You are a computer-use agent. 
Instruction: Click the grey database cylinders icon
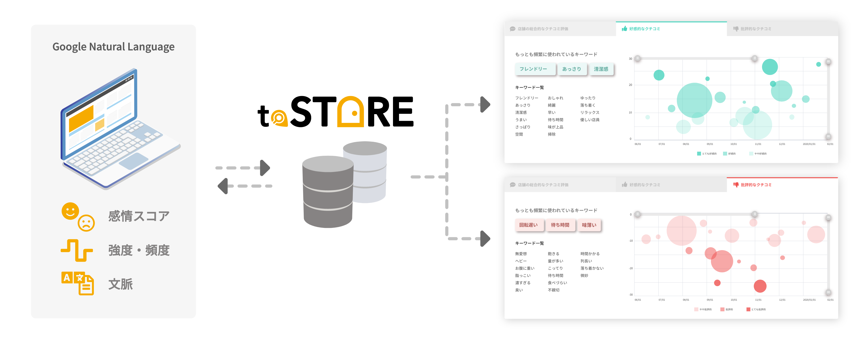click(x=344, y=184)
